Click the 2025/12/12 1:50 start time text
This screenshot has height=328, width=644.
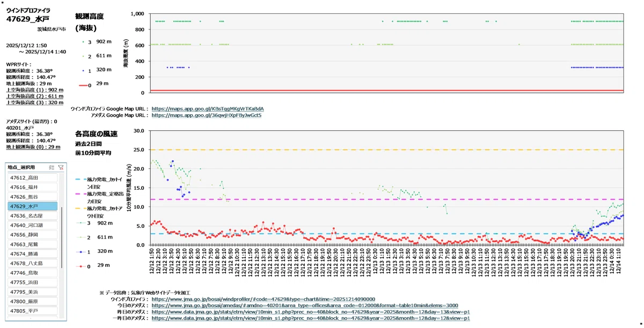[26, 46]
